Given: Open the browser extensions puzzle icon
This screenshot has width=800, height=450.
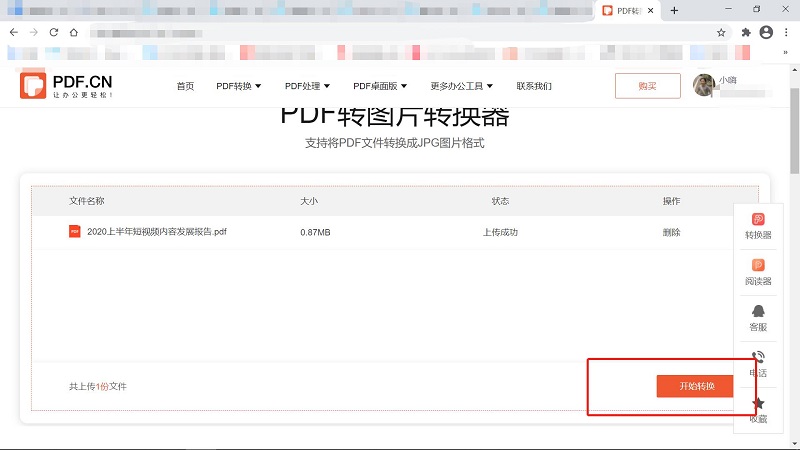Looking at the screenshot, I should pos(746,33).
